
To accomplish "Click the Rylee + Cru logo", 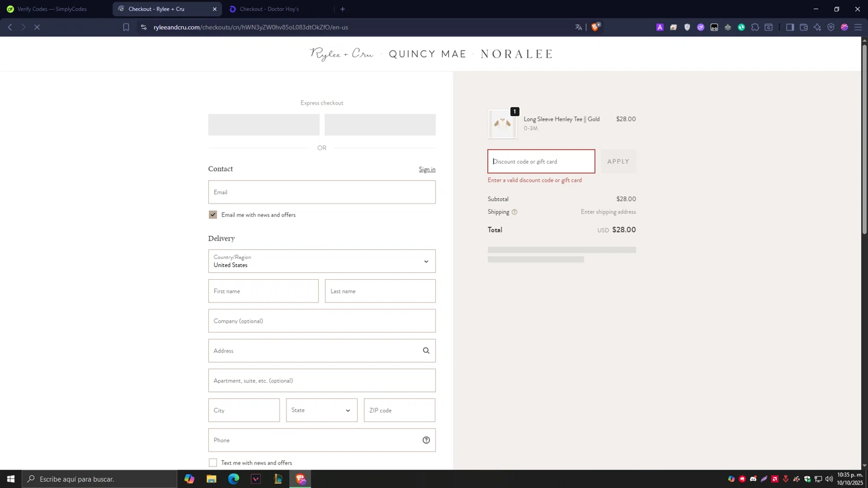I will (341, 54).
